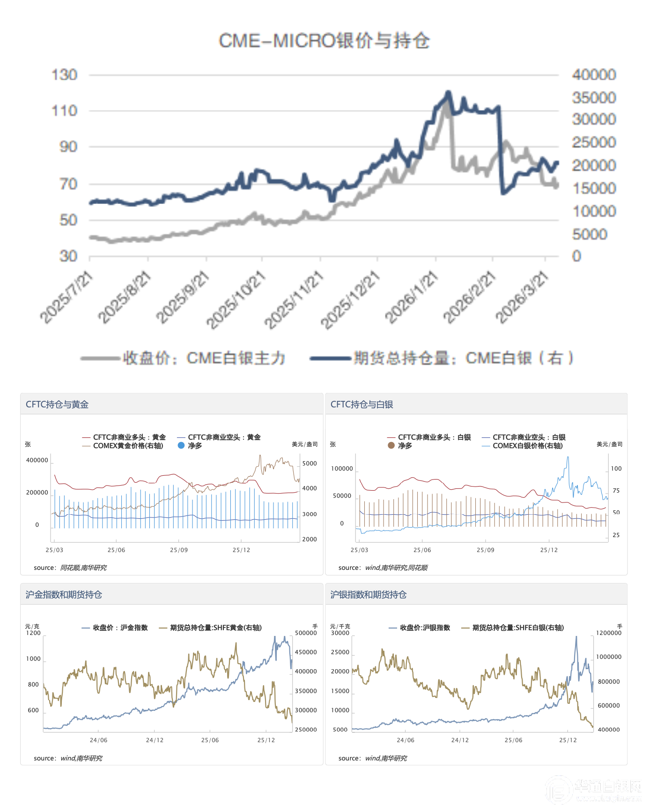Click the line marker beside 收盘价：沪金指数
Viewport: 649px width, 812px height.
coord(86,628)
